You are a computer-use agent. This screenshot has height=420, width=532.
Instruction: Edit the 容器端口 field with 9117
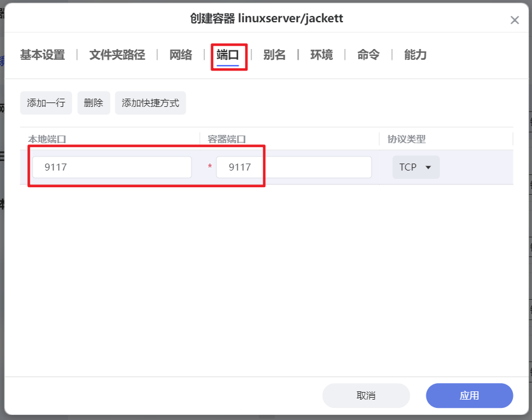(294, 167)
